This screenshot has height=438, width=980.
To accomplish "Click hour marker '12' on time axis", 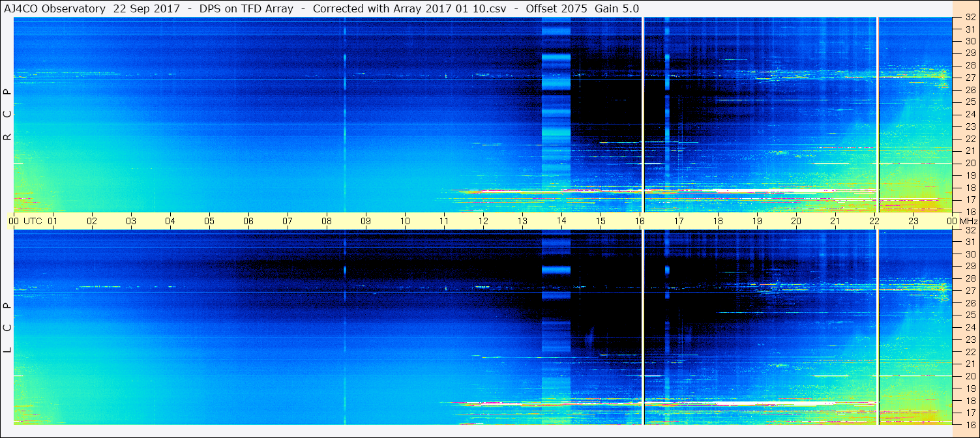I will pyautogui.click(x=483, y=221).
